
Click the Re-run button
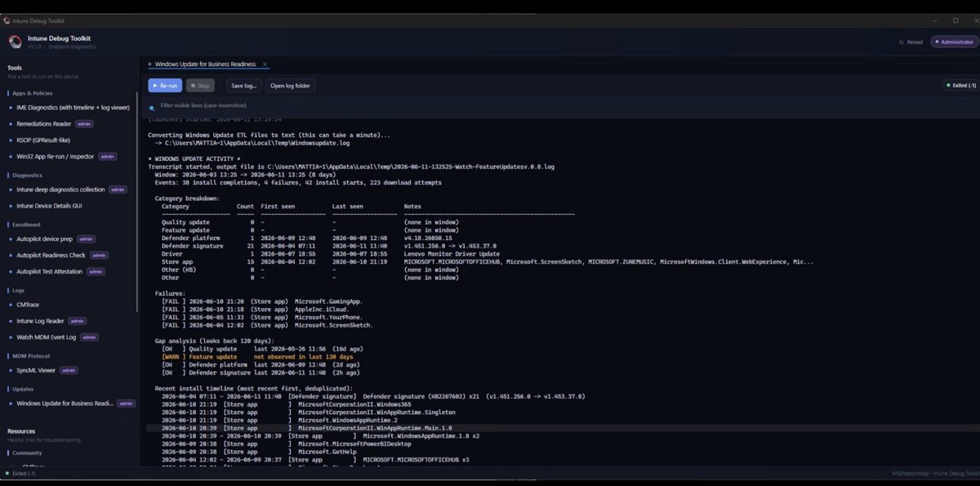[x=165, y=85]
